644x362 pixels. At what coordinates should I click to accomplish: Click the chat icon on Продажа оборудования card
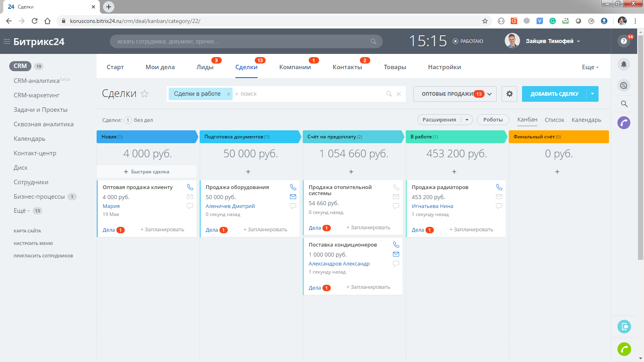[x=293, y=206]
